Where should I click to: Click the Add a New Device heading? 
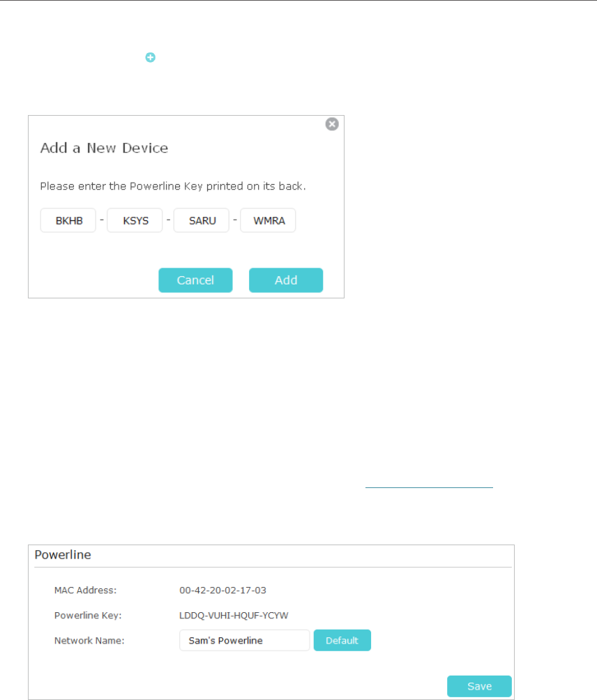point(104,148)
